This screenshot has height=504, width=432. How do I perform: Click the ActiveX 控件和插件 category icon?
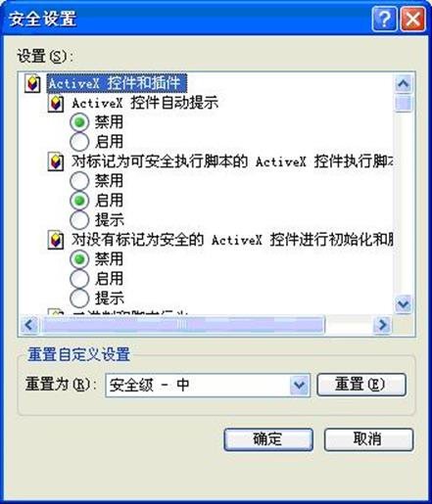(x=32, y=83)
